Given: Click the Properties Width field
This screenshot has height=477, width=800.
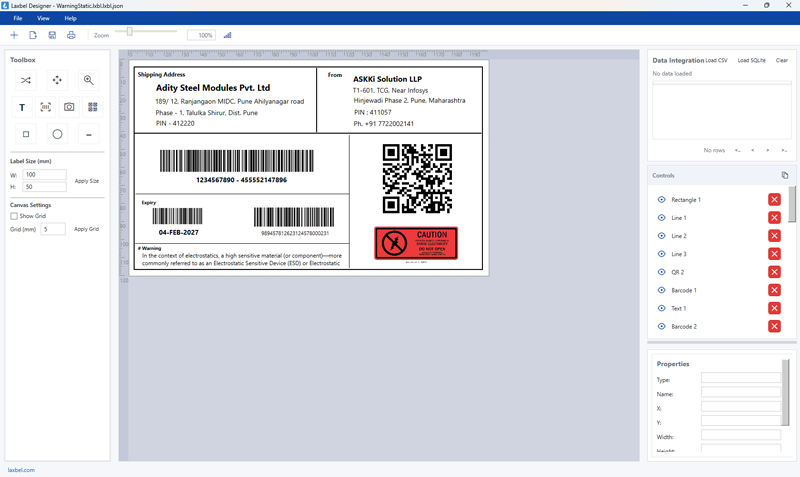Looking at the screenshot, I should point(741,435).
